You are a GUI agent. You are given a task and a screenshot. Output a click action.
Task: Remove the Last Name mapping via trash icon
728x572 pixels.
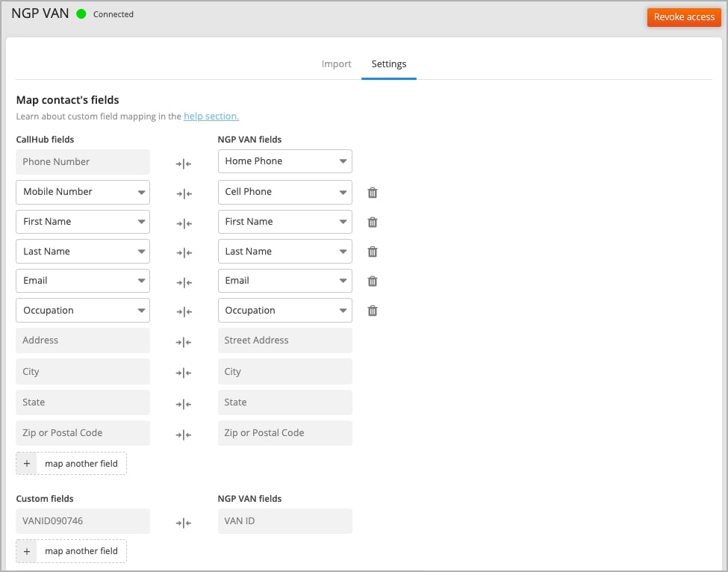[x=373, y=252]
